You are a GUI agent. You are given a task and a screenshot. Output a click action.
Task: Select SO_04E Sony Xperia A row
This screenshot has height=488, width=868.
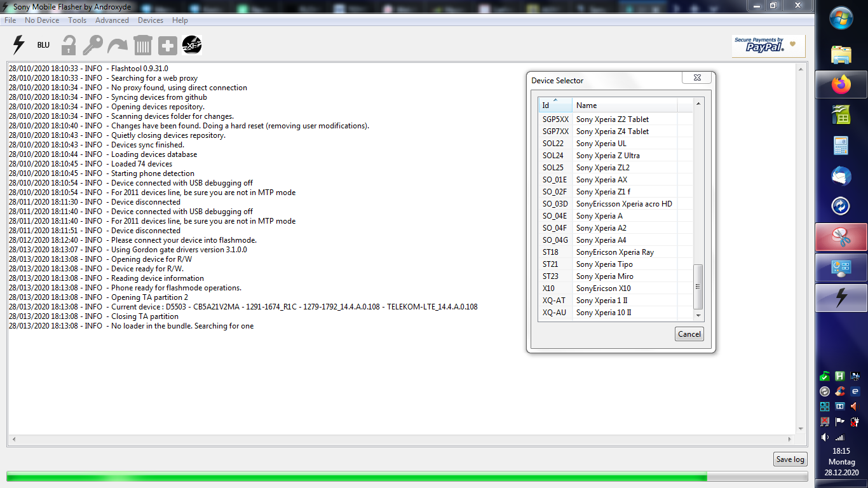616,215
